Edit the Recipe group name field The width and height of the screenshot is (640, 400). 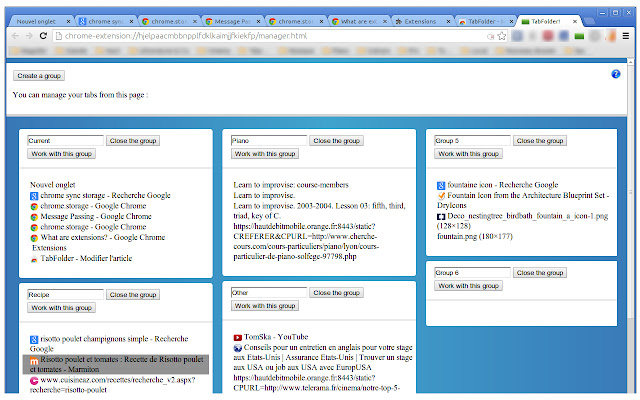65,295
